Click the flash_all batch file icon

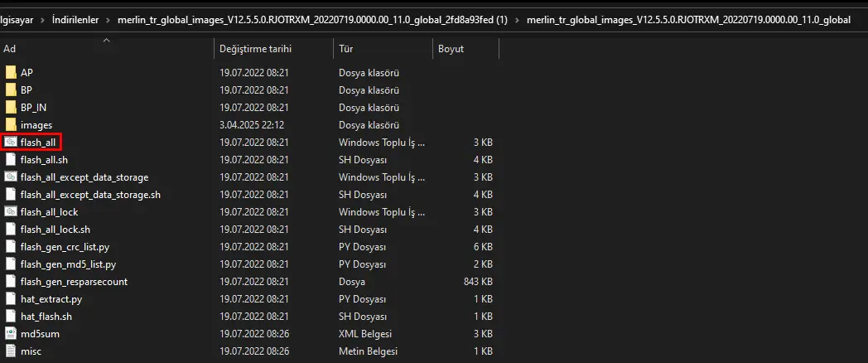click(11, 143)
